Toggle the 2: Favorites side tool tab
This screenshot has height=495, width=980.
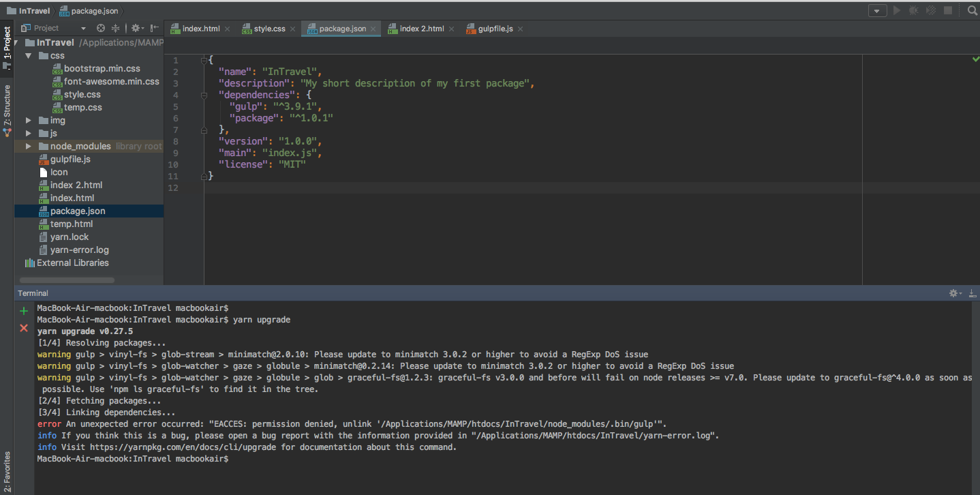coord(7,470)
